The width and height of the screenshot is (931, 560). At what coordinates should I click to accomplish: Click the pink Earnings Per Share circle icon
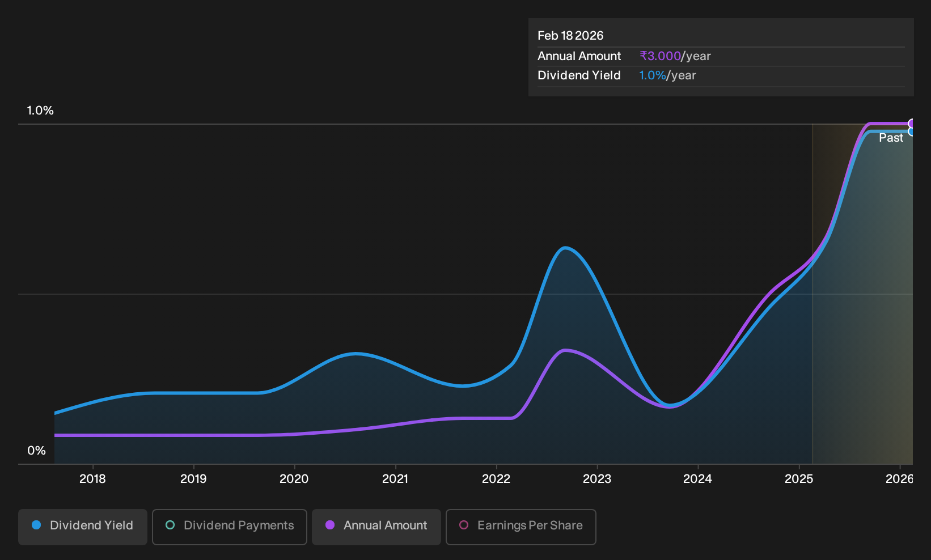(x=464, y=525)
